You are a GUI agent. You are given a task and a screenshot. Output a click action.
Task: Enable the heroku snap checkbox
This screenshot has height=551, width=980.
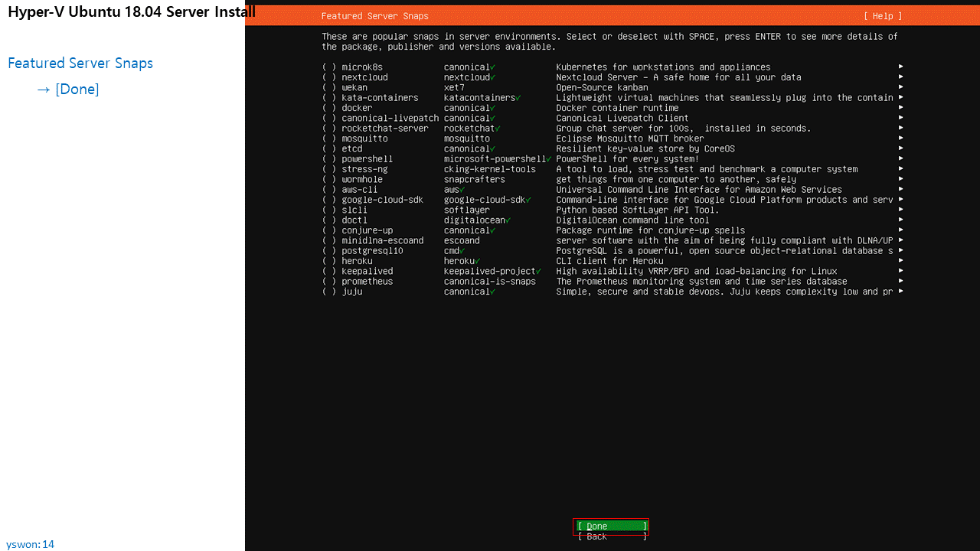329,261
